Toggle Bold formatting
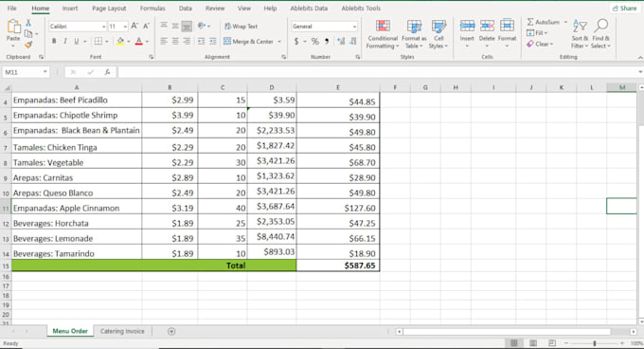Viewport: 644px width, 349px height. click(54, 41)
